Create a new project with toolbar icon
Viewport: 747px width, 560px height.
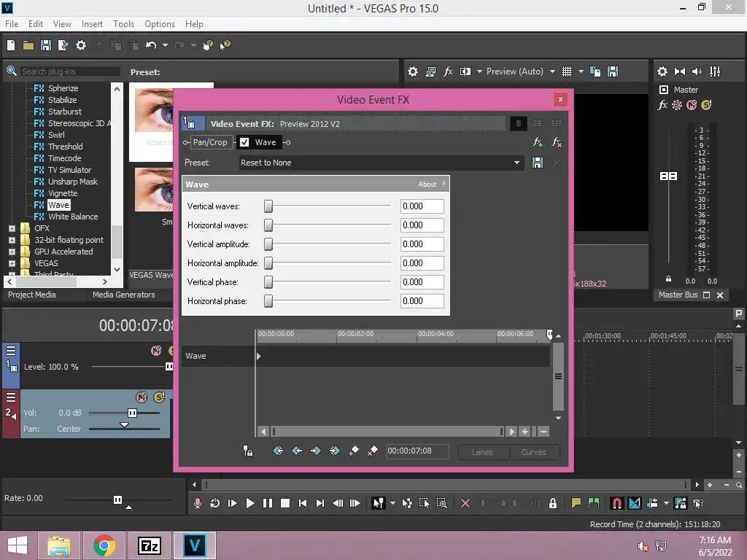tap(11, 45)
